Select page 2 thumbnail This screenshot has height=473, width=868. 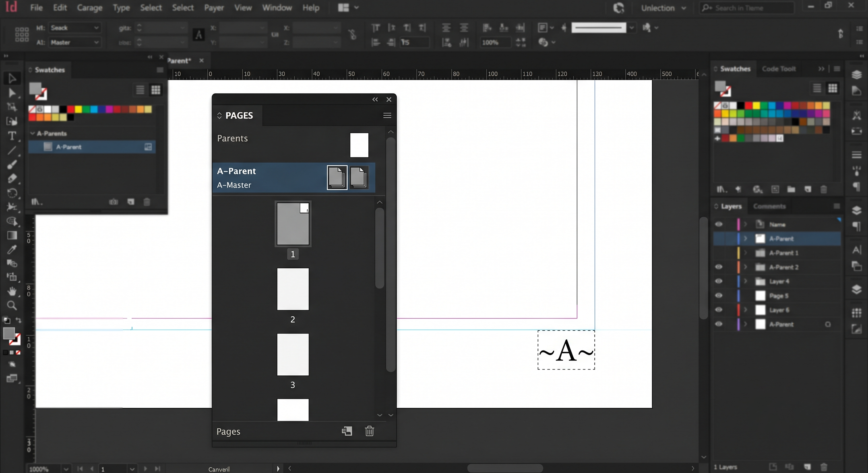[x=293, y=289]
